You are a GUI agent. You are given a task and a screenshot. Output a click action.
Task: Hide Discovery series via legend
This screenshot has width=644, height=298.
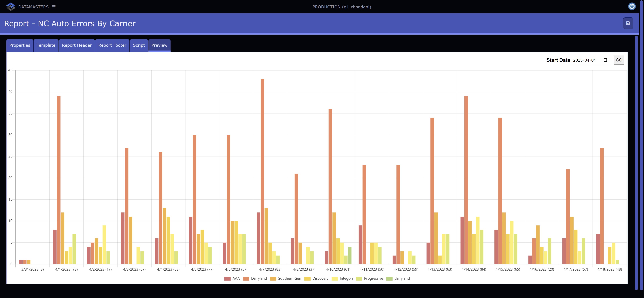[x=316, y=279]
